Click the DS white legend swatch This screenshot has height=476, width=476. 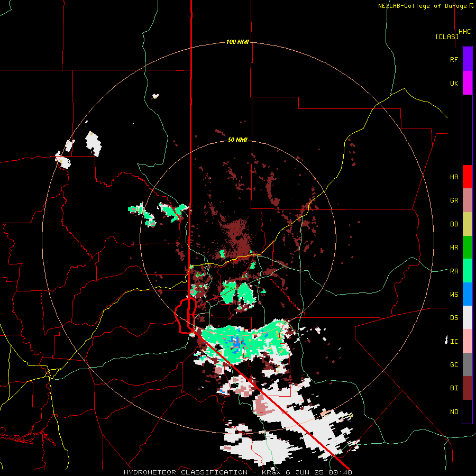point(467,317)
